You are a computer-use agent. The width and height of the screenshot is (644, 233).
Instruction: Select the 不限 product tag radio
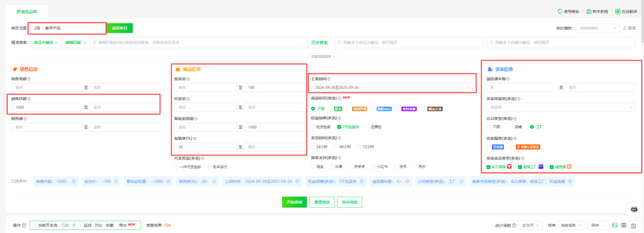click(314, 108)
